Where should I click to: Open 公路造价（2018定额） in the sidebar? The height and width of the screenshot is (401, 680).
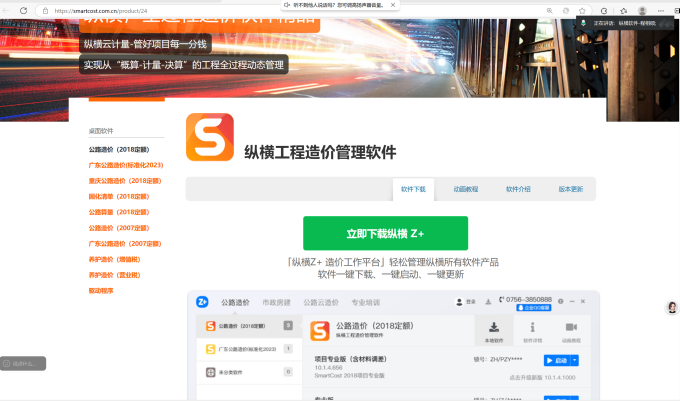(x=119, y=150)
